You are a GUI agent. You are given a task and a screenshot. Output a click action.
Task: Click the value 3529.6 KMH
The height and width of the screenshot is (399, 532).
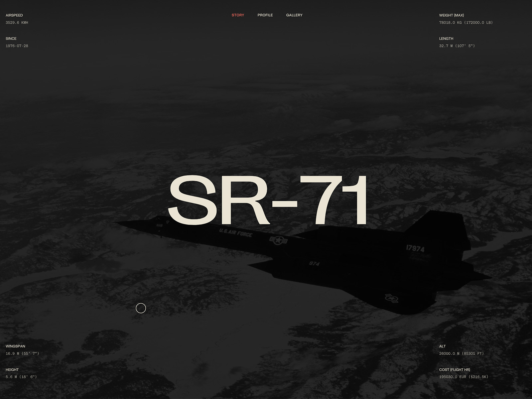point(17,23)
